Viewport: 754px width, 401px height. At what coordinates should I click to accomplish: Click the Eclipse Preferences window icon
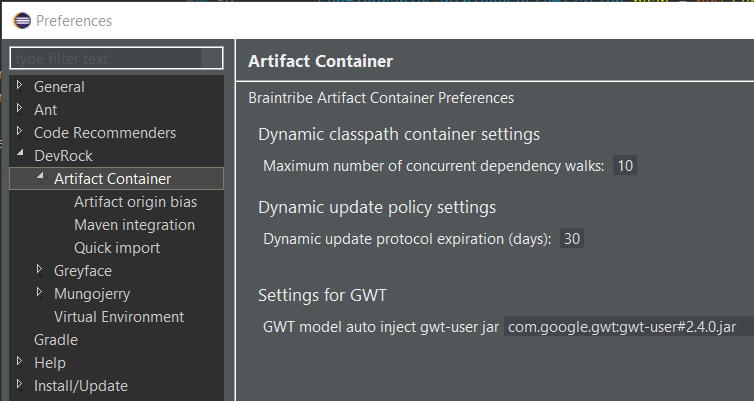click(x=19, y=20)
